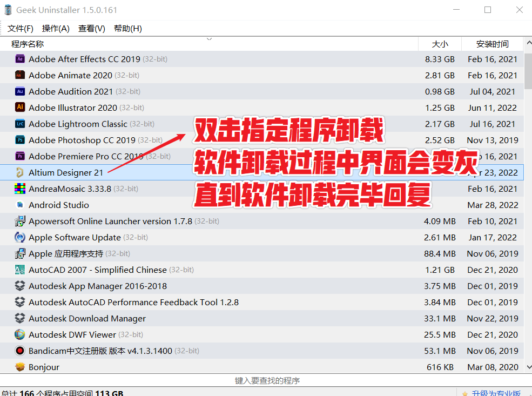Open the 操作(A) menu
The height and width of the screenshot is (396, 532).
(56, 28)
